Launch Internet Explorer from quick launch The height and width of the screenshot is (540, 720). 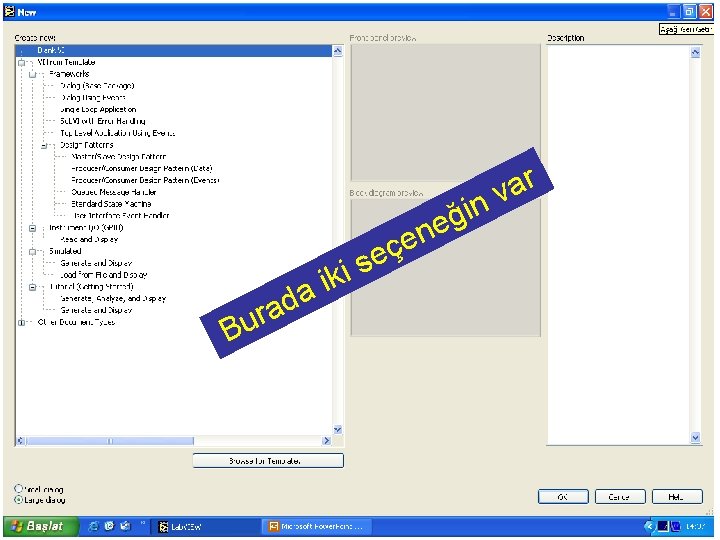93,526
